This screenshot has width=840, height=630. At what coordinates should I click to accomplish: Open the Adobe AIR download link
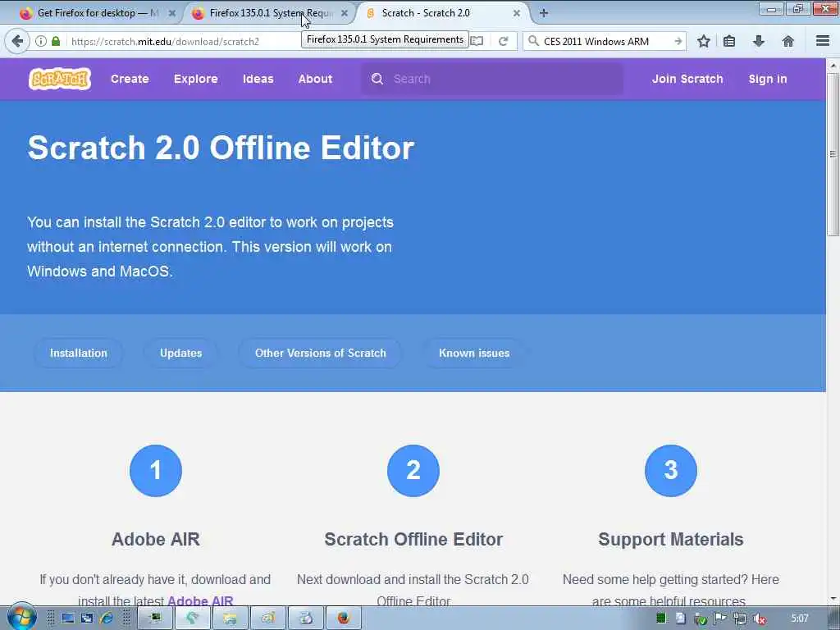[x=200, y=600]
